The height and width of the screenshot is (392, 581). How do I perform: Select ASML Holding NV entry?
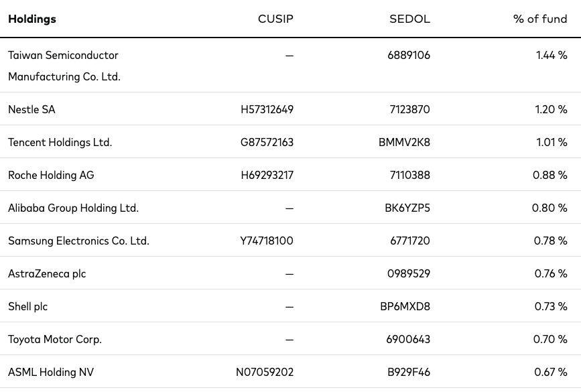51,372
